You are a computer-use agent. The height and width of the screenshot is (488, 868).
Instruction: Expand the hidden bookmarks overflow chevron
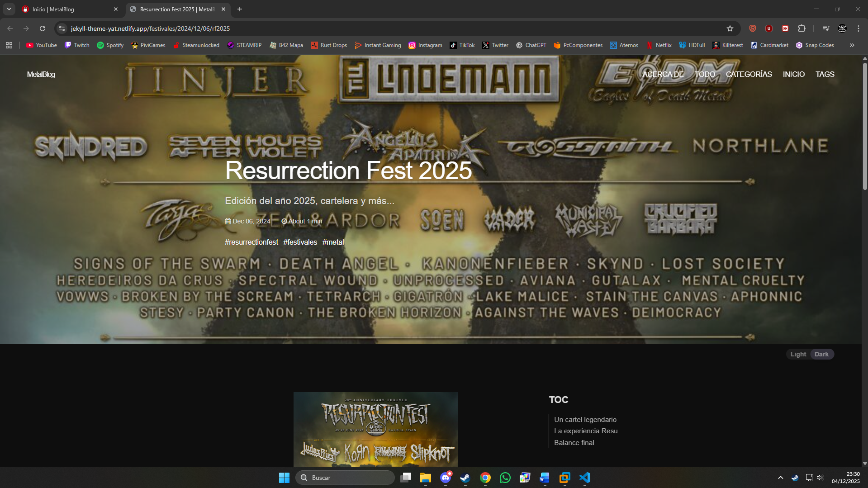(852, 45)
